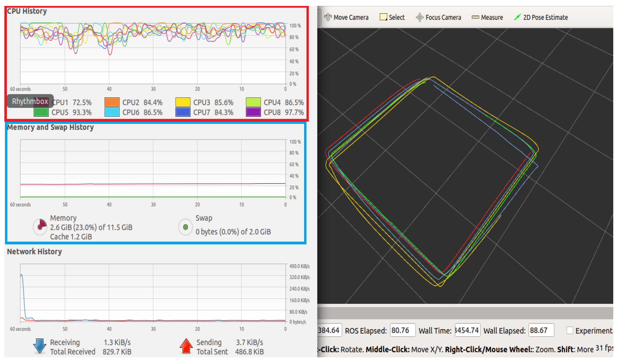This screenshot has width=619, height=364.
Task: Click the CPU2 usage value "84.4%"
Action: pos(153,102)
